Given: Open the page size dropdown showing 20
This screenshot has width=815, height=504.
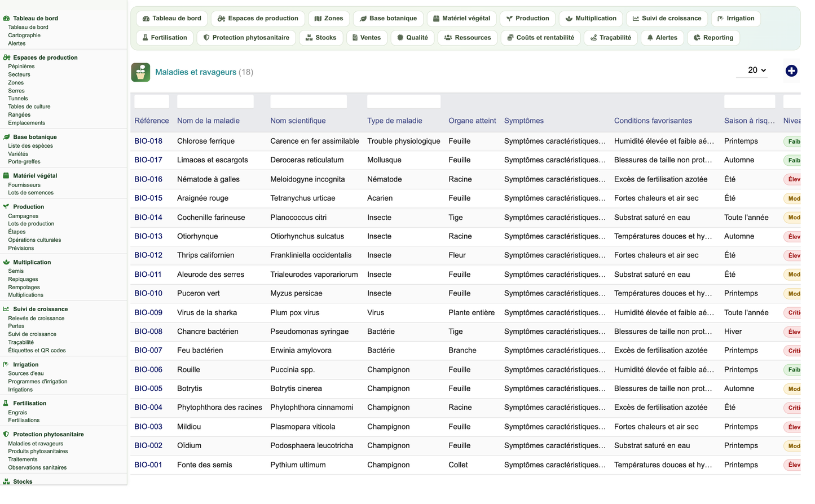Looking at the screenshot, I should point(756,70).
